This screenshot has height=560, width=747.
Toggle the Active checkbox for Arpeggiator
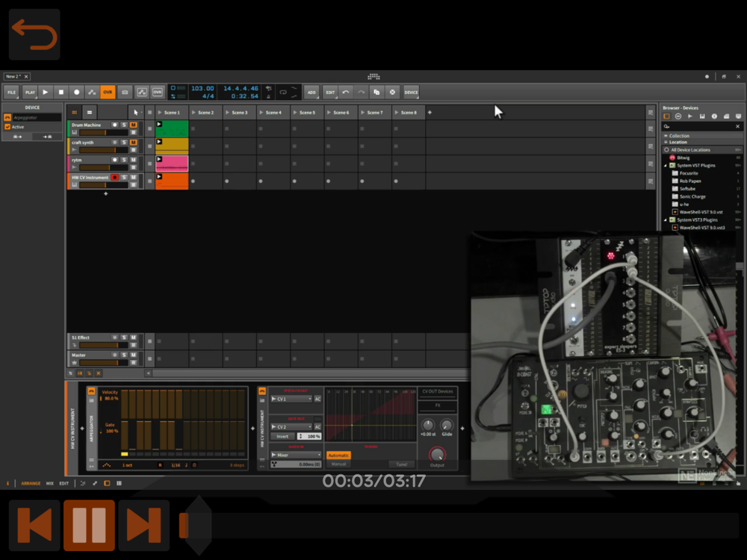tap(7, 127)
